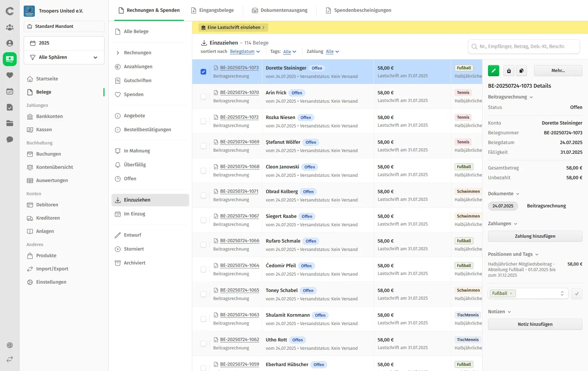The image size is (588, 371).
Task: Click the heart icon in left rail
Action: (10, 75)
